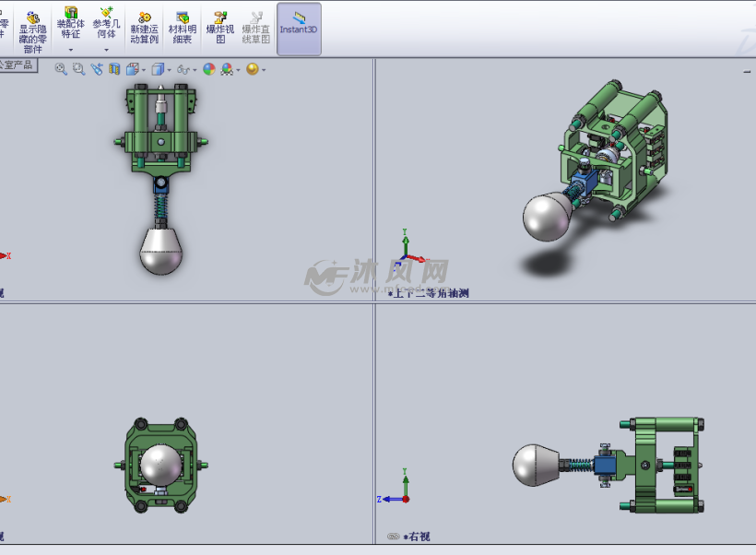Viewport: 756px width, 555px height.
Task: Expand the 装配体特征 dropdown arrow
Action: (70, 50)
